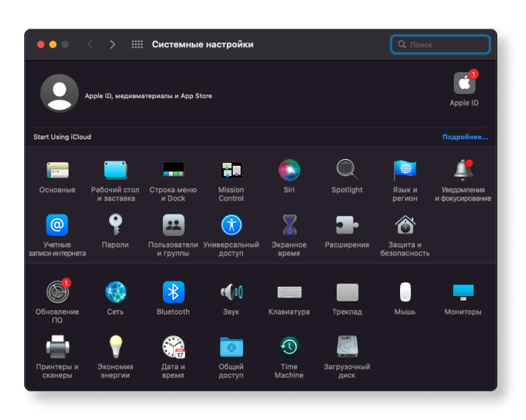The width and height of the screenshot is (526, 420).
Task: Focus the Поиск search field
Action: pos(440,44)
